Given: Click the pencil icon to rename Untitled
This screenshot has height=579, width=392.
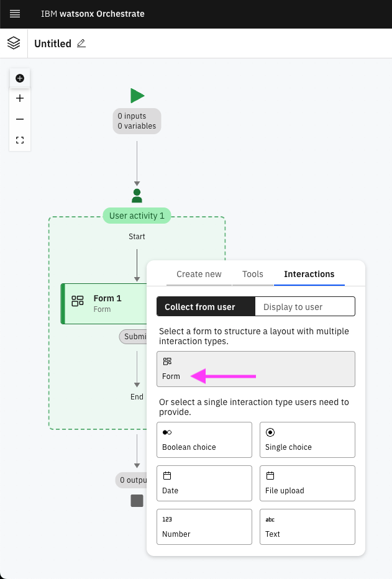Looking at the screenshot, I should pyautogui.click(x=81, y=43).
